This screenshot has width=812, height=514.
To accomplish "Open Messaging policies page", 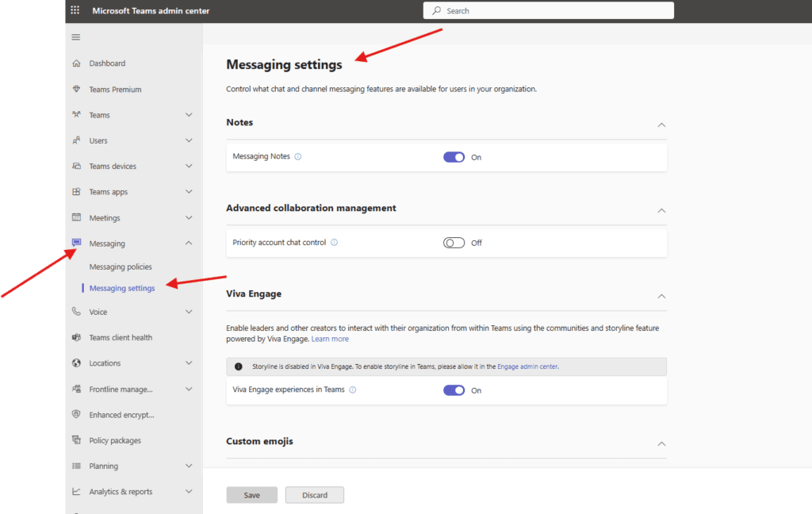I will click(x=121, y=267).
